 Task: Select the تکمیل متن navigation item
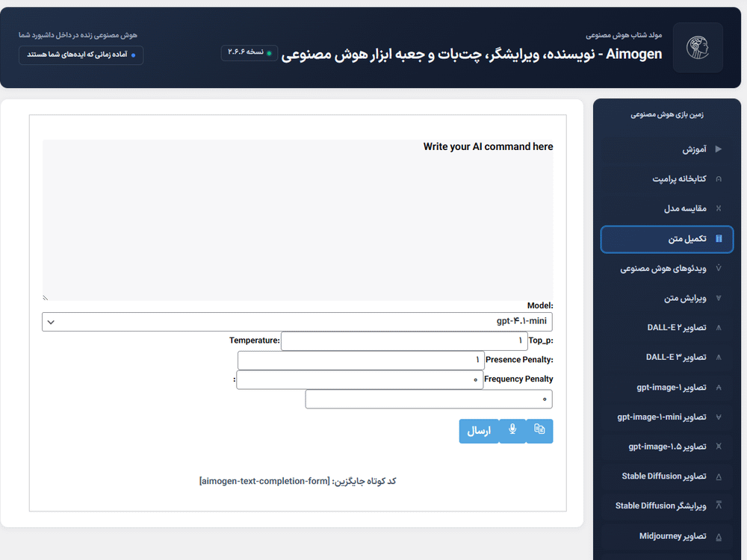[x=666, y=239]
